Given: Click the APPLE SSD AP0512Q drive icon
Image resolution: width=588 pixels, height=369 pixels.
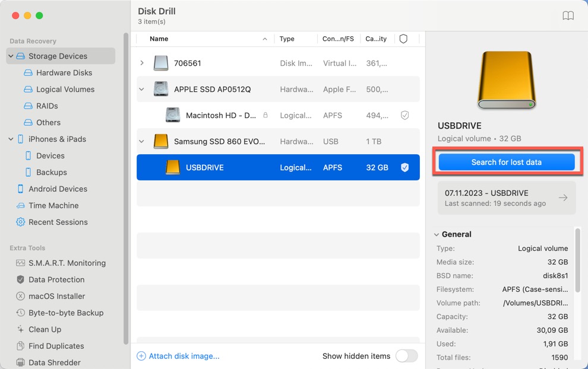Looking at the screenshot, I should [161, 89].
